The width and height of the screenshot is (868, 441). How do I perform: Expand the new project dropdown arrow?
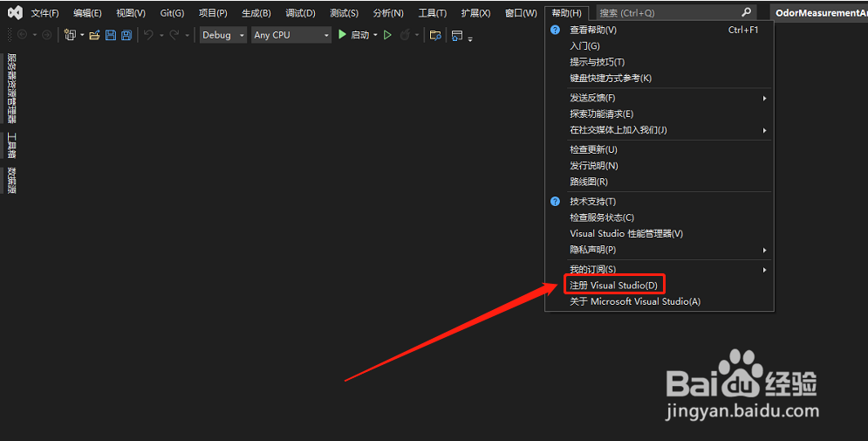(x=82, y=35)
